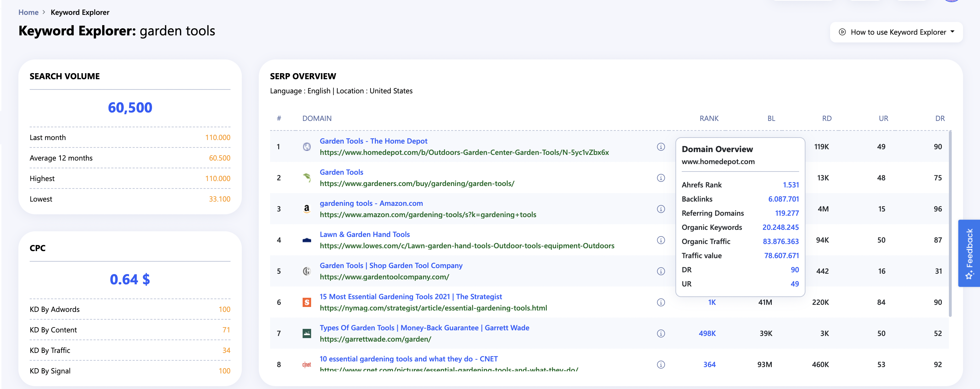Open the homedepot.com green URL
980x389 pixels.
coord(464,152)
